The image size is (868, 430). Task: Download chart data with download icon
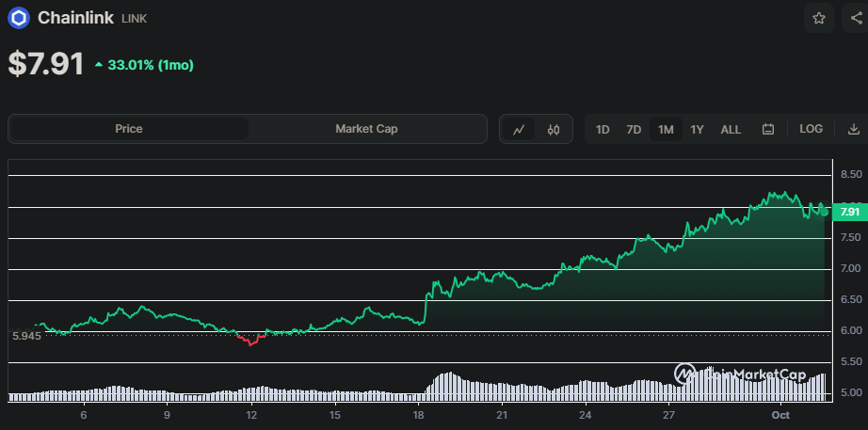853,130
